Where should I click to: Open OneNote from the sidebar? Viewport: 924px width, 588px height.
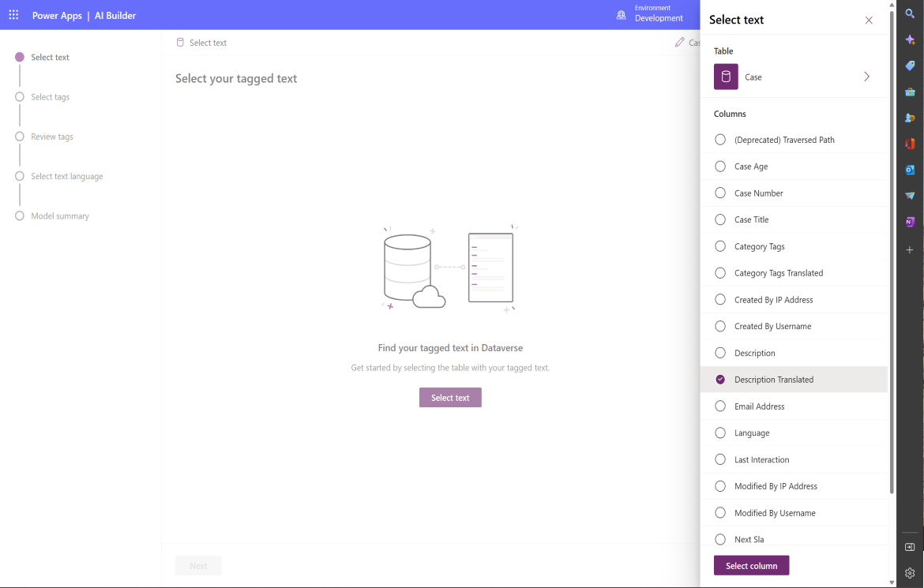pyautogui.click(x=910, y=222)
